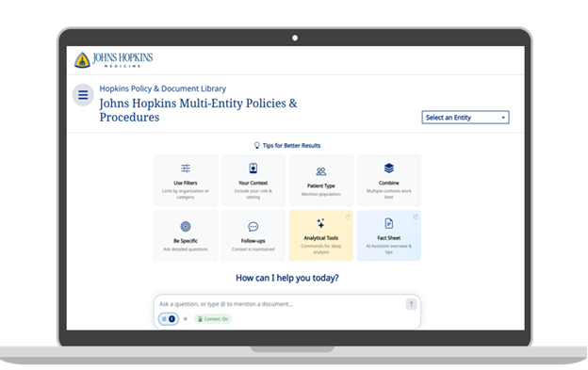Image resolution: width=588 pixels, height=370 pixels.
Task: Click the Follow-ups chat bubble icon
Action: tap(253, 226)
